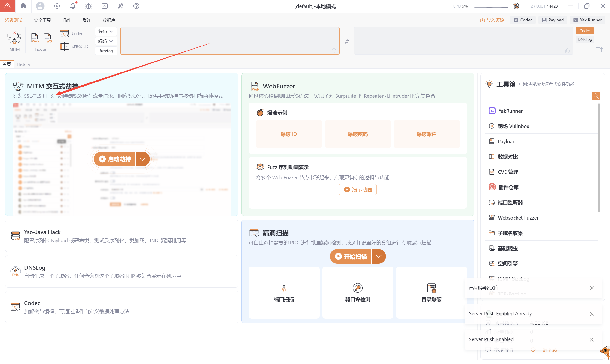Select the Codec mode toggle
610x364 pixels.
585,31
